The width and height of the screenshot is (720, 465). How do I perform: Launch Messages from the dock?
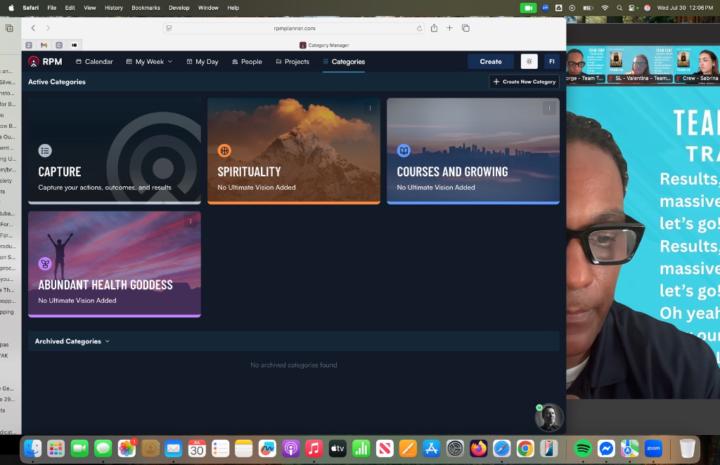(103, 448)
